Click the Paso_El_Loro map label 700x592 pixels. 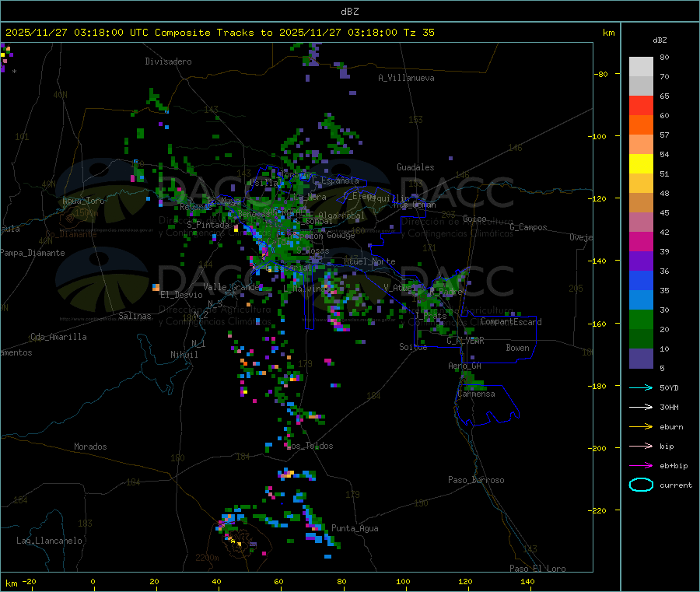point(538,569)
